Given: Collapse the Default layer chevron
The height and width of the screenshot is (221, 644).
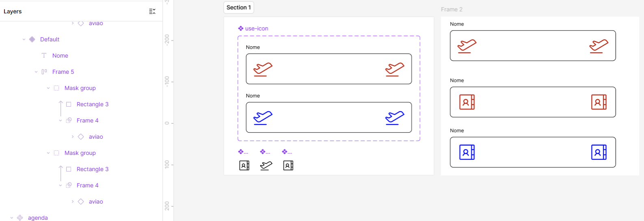Looking at the screenshot, I should pos(24,39).
